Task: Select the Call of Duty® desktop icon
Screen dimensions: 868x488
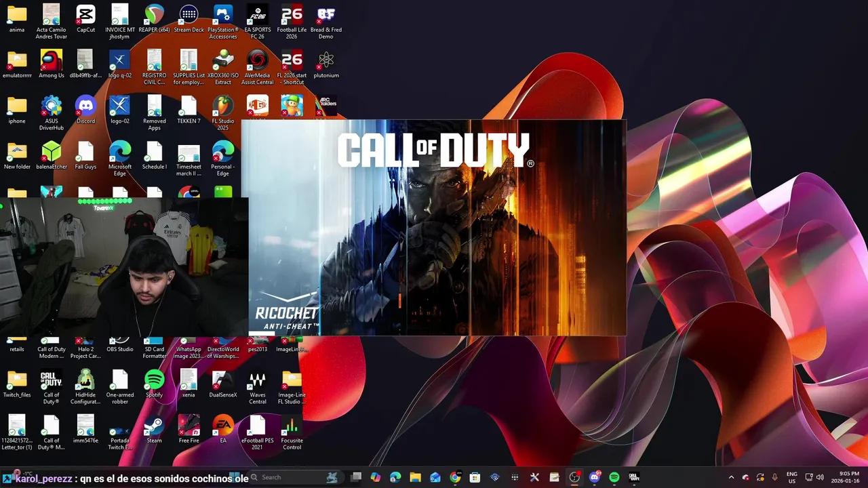Action: click(52, 387)
